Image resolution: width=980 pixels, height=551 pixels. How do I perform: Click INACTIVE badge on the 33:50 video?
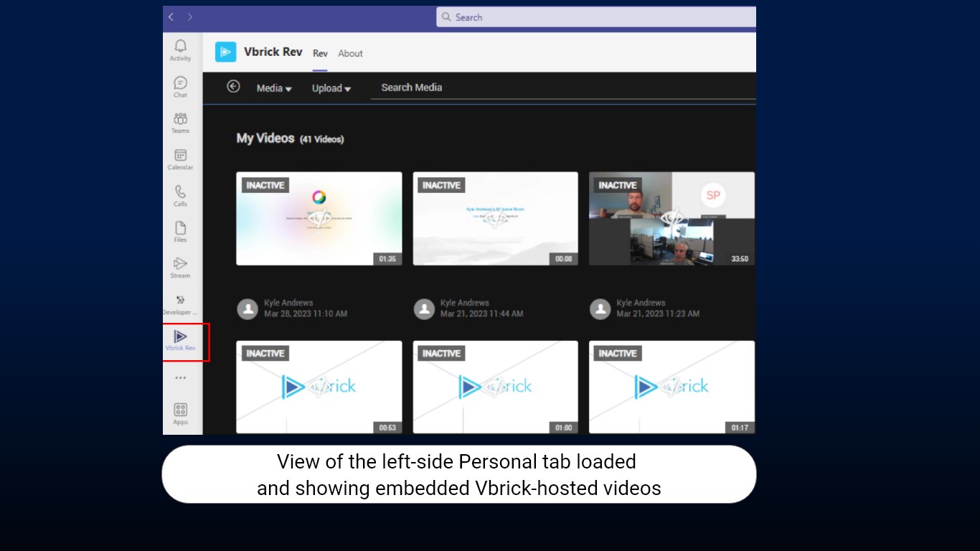coord(618,185)
